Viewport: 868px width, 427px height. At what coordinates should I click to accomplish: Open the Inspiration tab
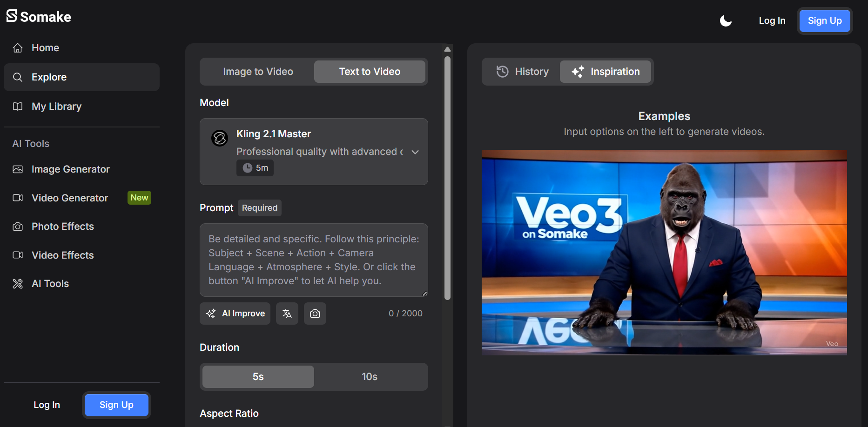point(606,72)
